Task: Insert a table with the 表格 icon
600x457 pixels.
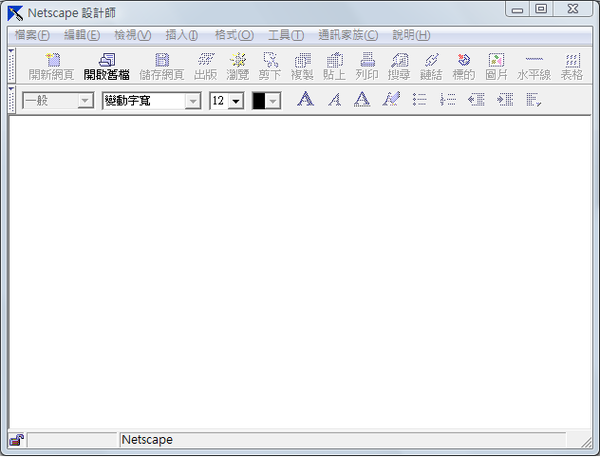Action: pos(572,66)
